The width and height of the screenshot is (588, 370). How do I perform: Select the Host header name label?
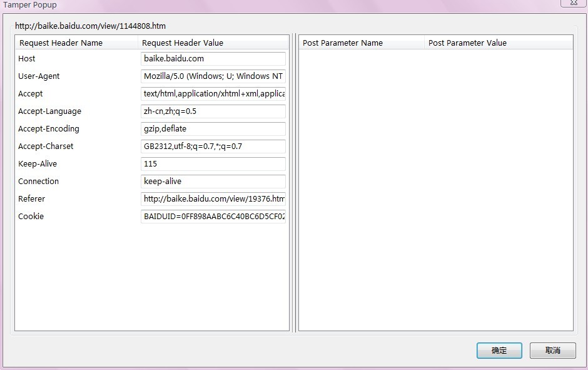click(x=27, y=59)
